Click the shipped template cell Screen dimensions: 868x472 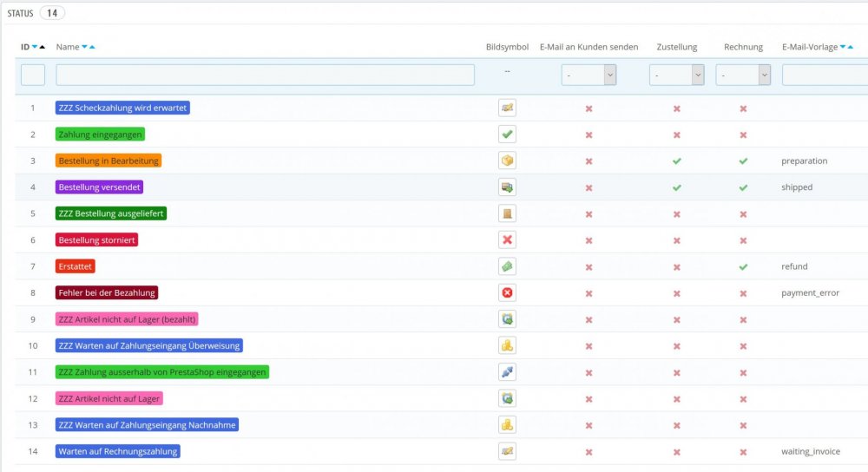pos(797,187)
